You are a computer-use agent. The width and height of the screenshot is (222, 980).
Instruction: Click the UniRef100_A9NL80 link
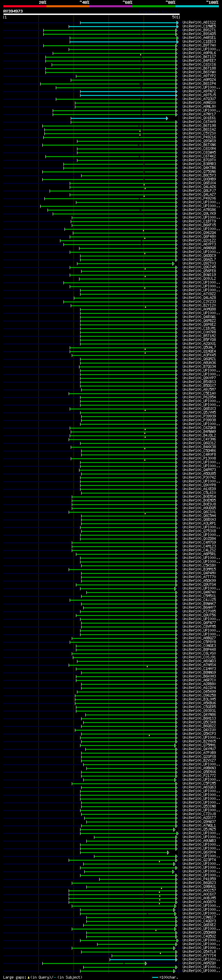199,106
